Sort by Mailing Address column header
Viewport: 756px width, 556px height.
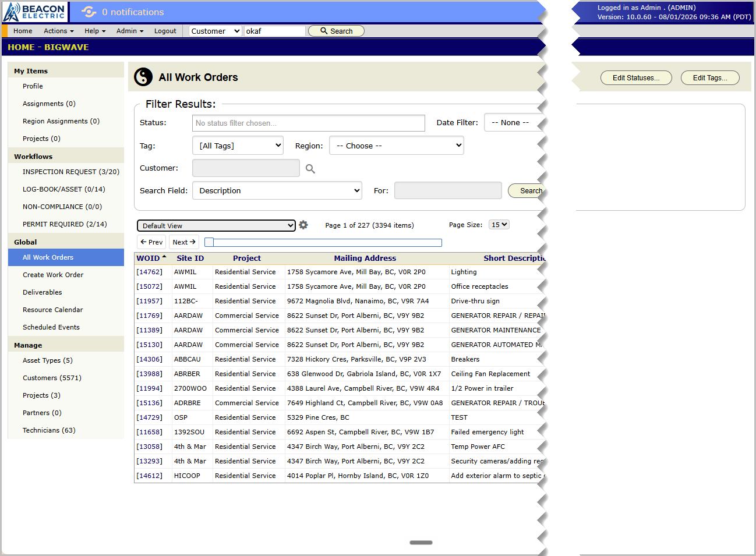click(365, 258)
